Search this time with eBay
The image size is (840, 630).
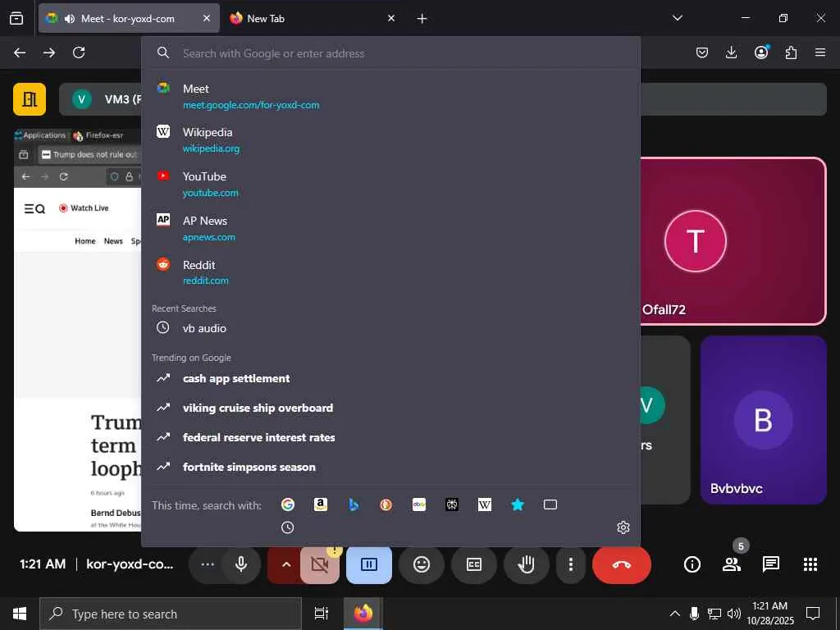click(419, 504)
